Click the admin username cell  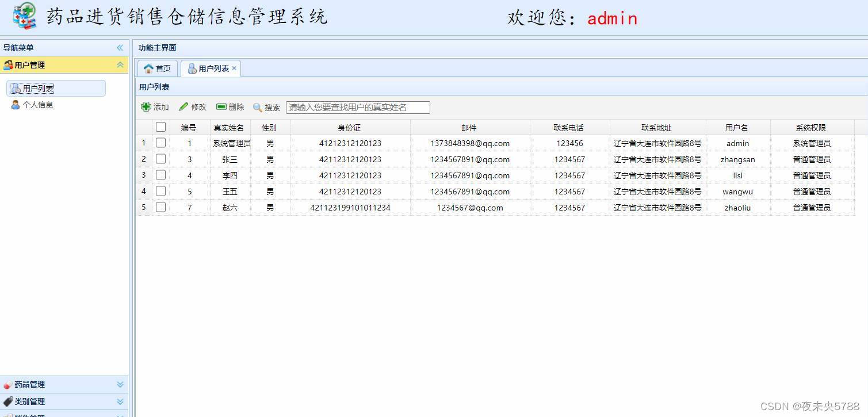[738, 143]
